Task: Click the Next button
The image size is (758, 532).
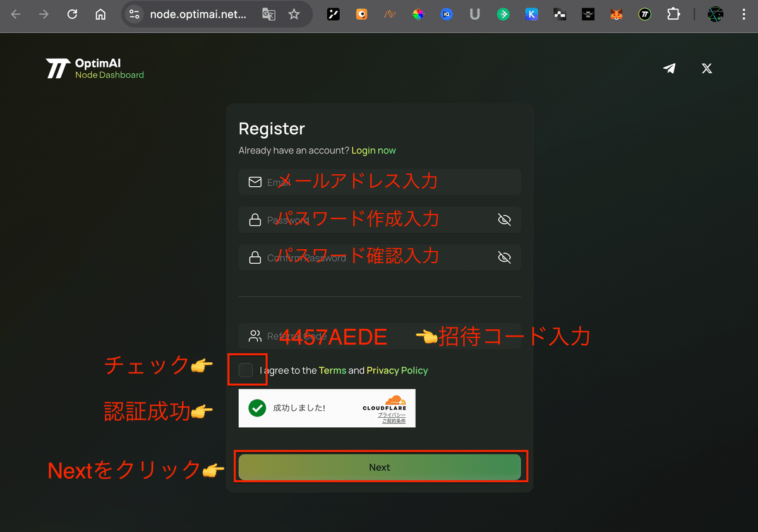Action: (380, 467)
